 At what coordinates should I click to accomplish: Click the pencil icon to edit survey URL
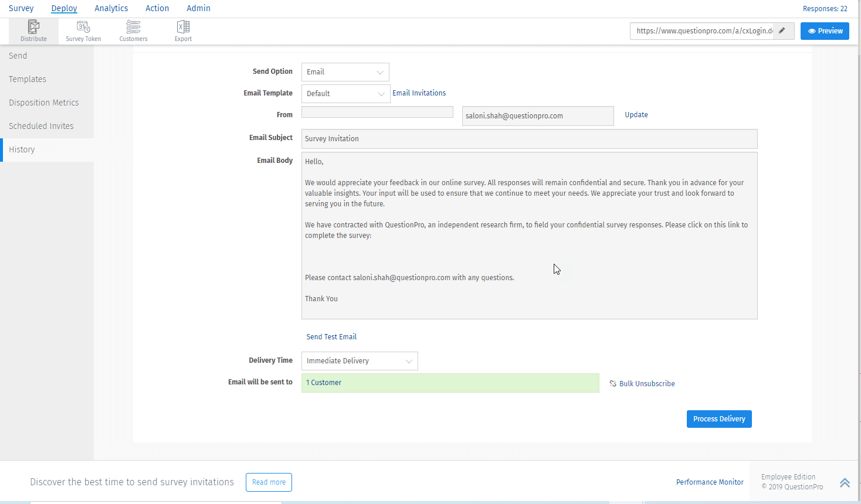(x=782, y=31)
